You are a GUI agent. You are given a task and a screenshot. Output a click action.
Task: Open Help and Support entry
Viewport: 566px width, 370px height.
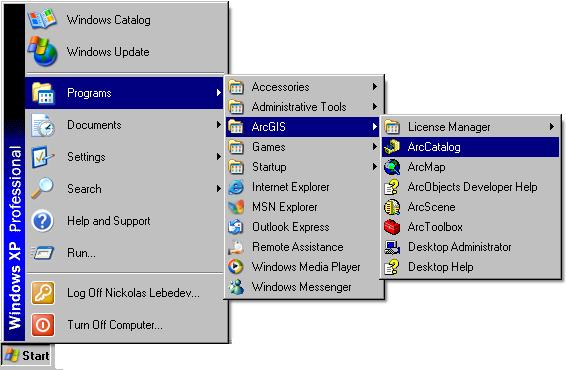[x=125, y=221]
